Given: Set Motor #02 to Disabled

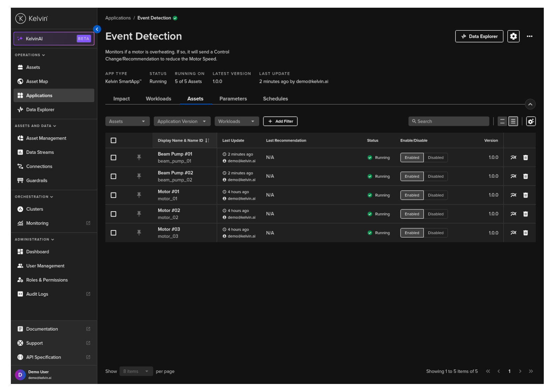Looking at the screenshot, I should click(x=435, y=214).
